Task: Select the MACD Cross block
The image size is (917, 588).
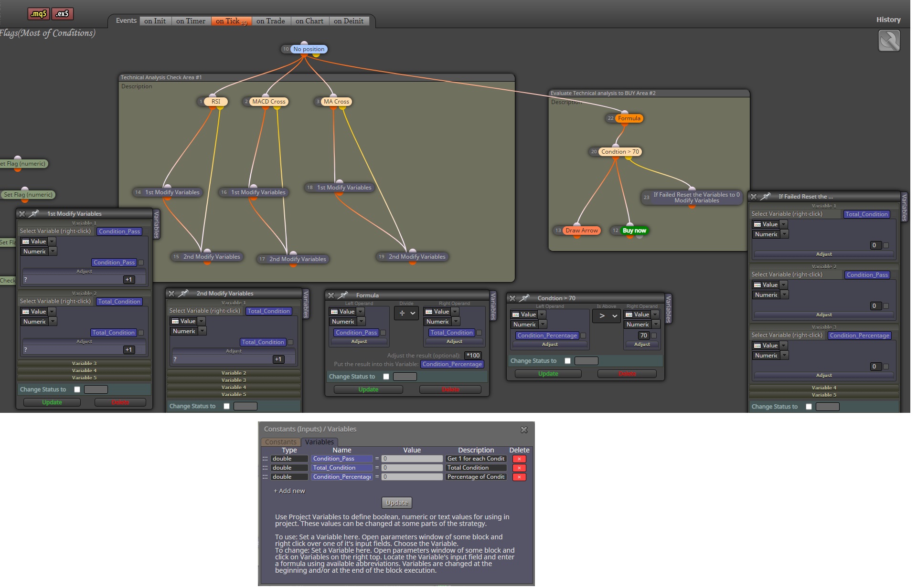Action: (268, 102)
